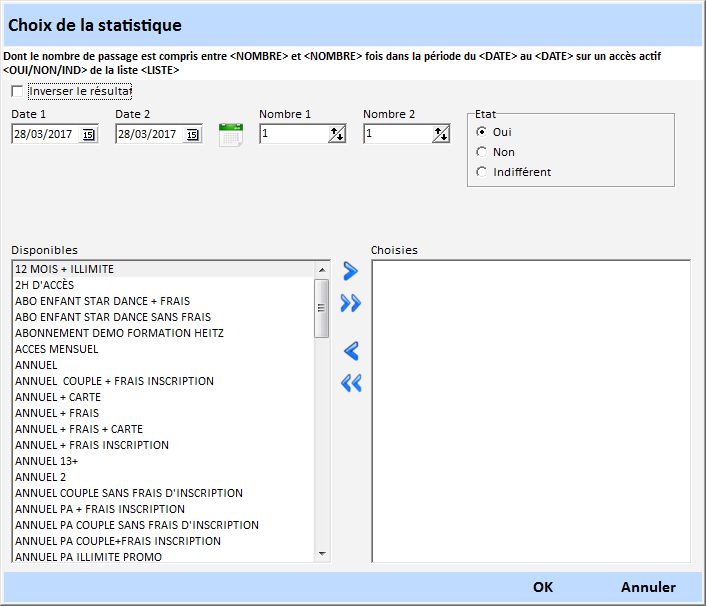Select the Oui radio option

click(x=482, y=132)
